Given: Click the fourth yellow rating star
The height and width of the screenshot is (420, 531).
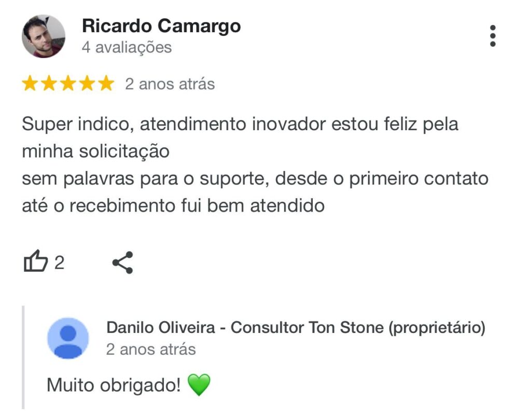Looking at the screenshot, I should [87, 83].
